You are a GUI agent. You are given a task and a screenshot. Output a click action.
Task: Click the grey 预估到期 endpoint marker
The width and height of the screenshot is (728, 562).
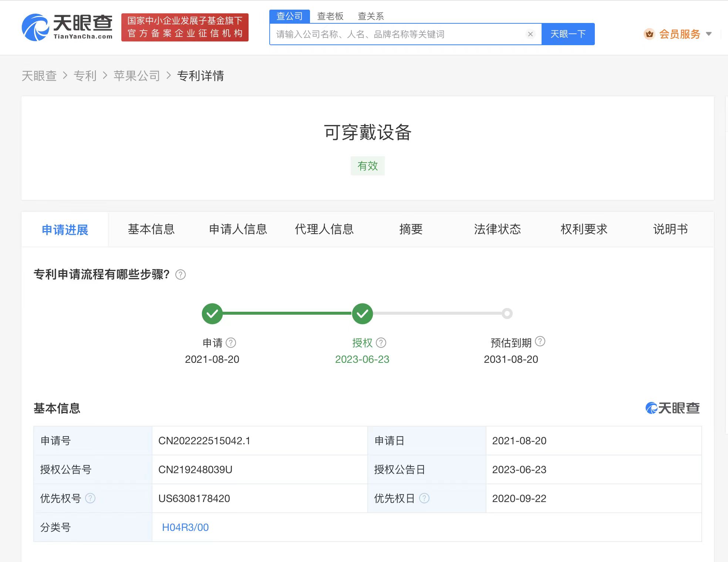pyautogui.click(x=507, y=314)
